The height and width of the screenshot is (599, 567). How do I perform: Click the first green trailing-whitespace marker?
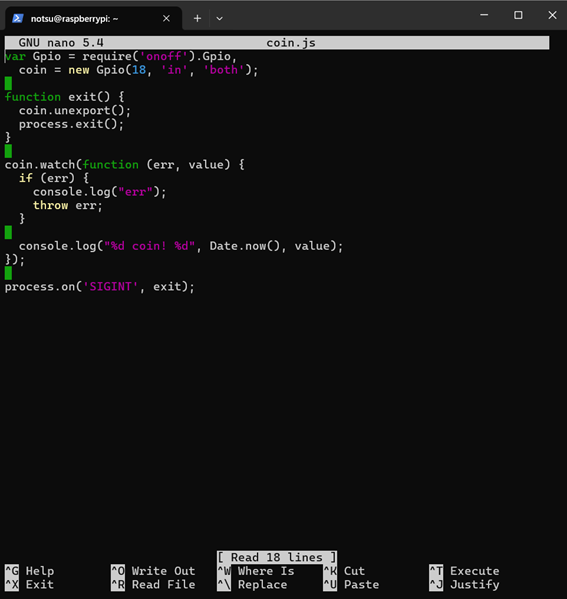[x=8, y=83]
